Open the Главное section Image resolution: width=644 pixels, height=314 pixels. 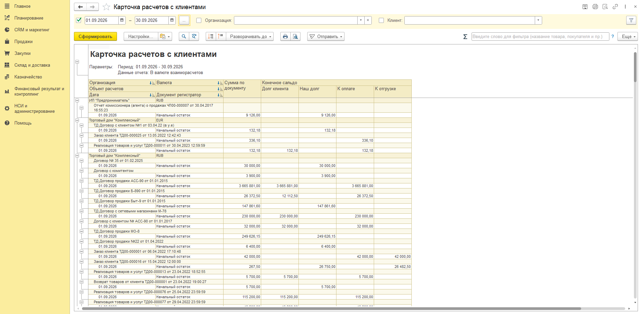pyautogui.click(x=23, y=6)
